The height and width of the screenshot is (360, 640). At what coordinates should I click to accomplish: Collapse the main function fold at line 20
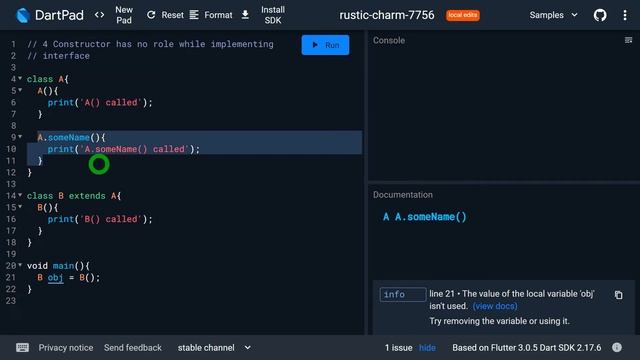[x=20, y=265]
